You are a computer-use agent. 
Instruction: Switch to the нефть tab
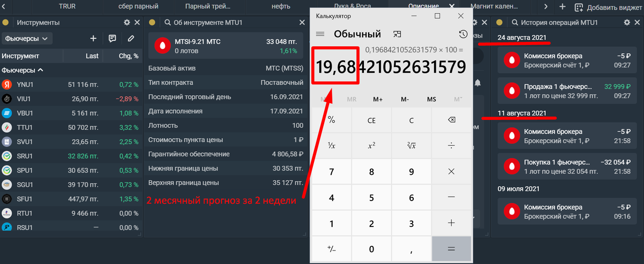point(281,6)
